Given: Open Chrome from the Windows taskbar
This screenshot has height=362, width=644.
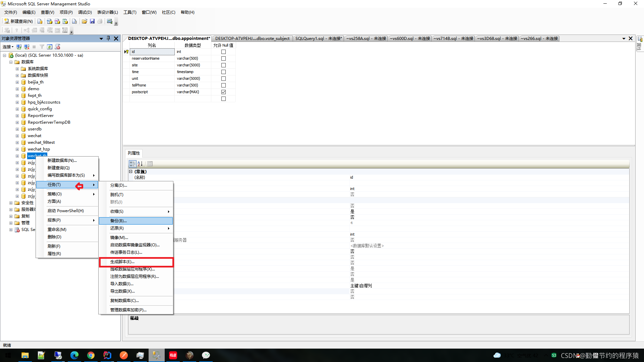Looking at the screenshot, I should point(91,355).
